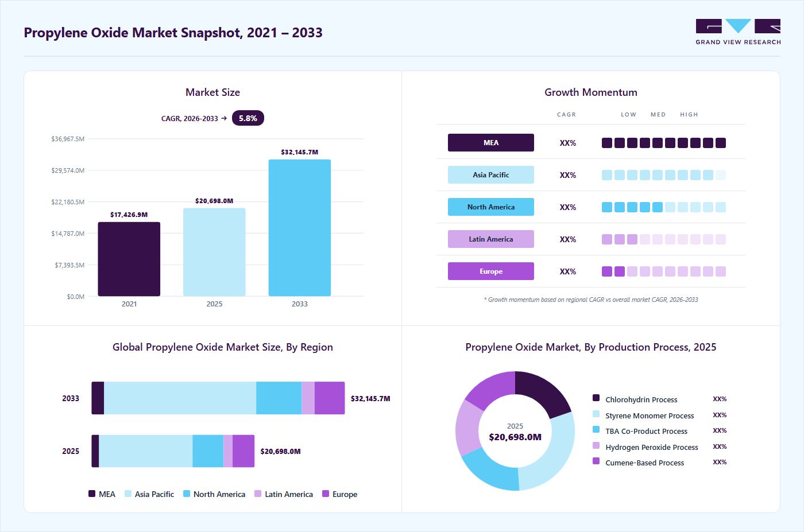Click the $36,967.5M y-axis label
Viewport: 804px width, 532px height.
68,139
